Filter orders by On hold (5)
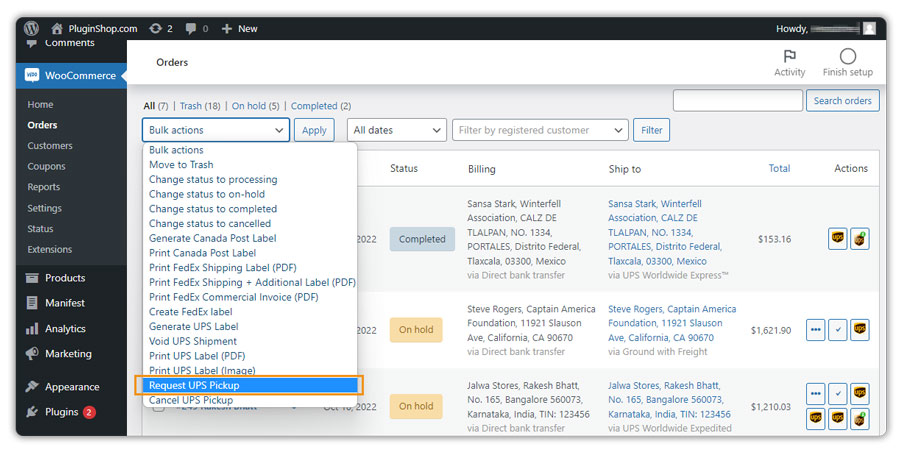The width and height of the screenshot is (900, 451). [255, 106]
